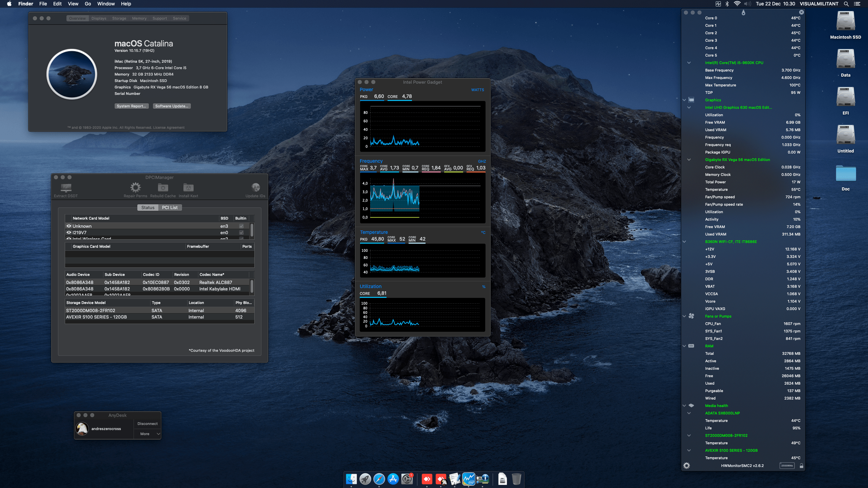The height and width of the screenshot is (488, 868).
Task: Collapse Intel Core i5-9600K CPU group
Action: [689, 63]
